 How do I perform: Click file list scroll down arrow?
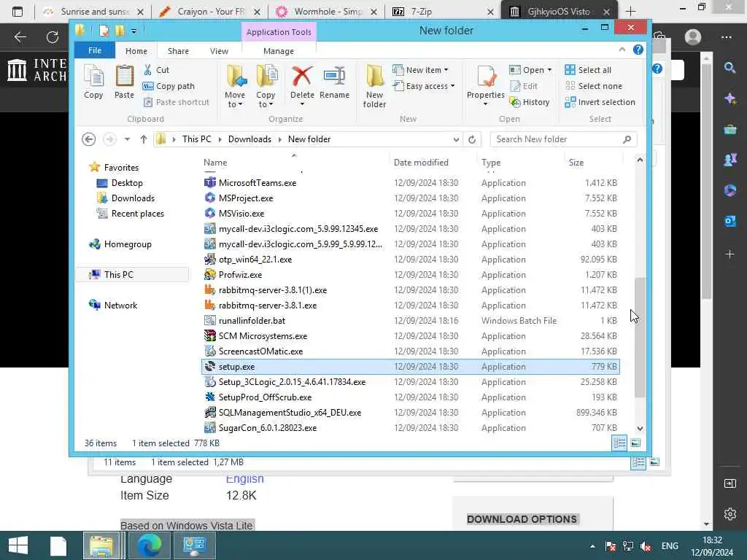pos(640,429)
